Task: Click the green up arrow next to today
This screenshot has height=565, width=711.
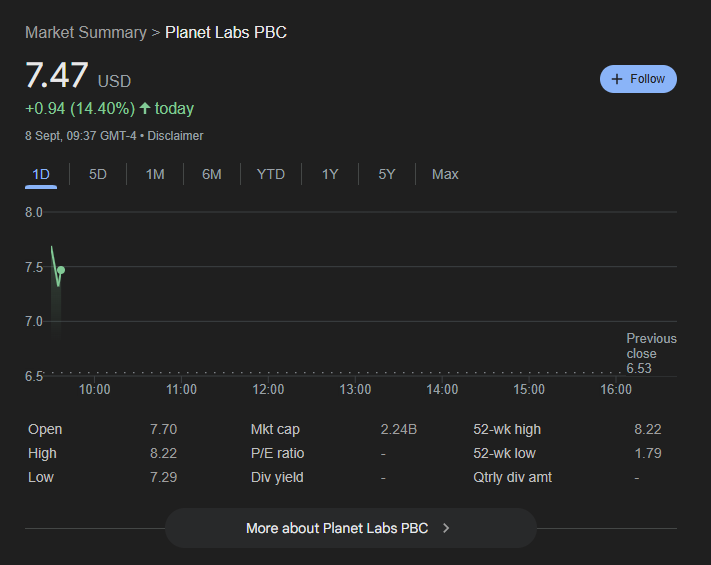Action: [x=145, y=108]
